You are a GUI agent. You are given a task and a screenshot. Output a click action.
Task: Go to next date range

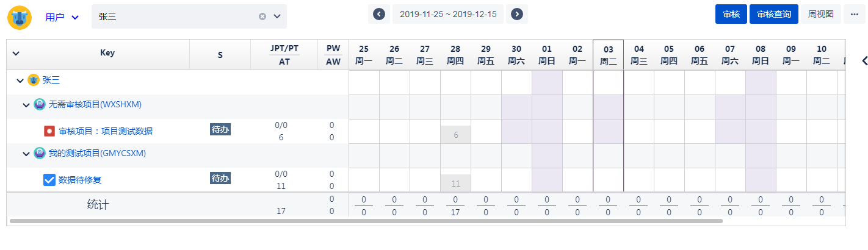click(x=517, y=14)
